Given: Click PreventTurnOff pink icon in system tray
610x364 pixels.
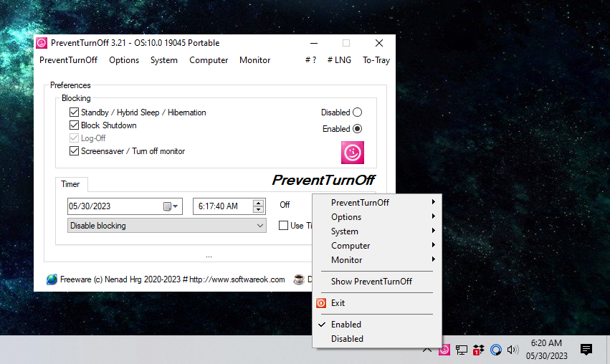Looking at the screenshot, I should [x=444, y=350].
